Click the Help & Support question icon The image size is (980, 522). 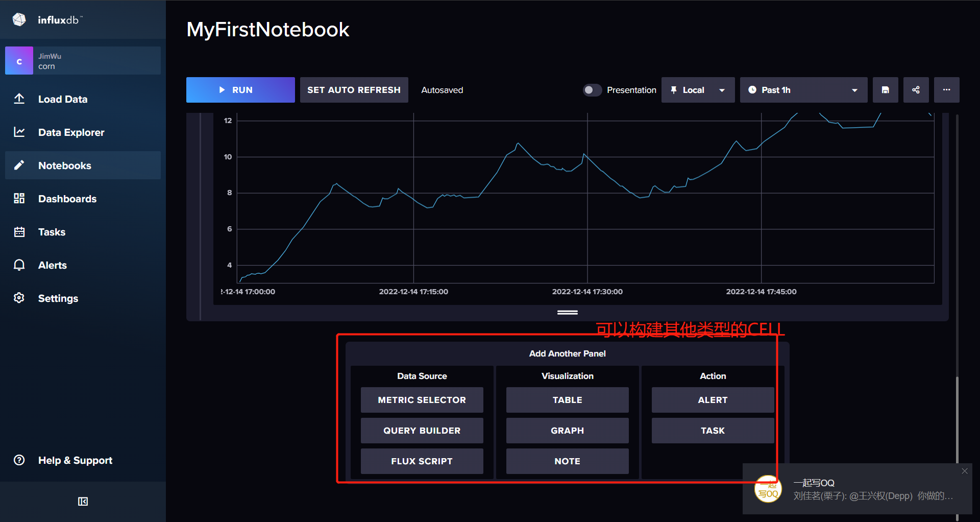19,460
